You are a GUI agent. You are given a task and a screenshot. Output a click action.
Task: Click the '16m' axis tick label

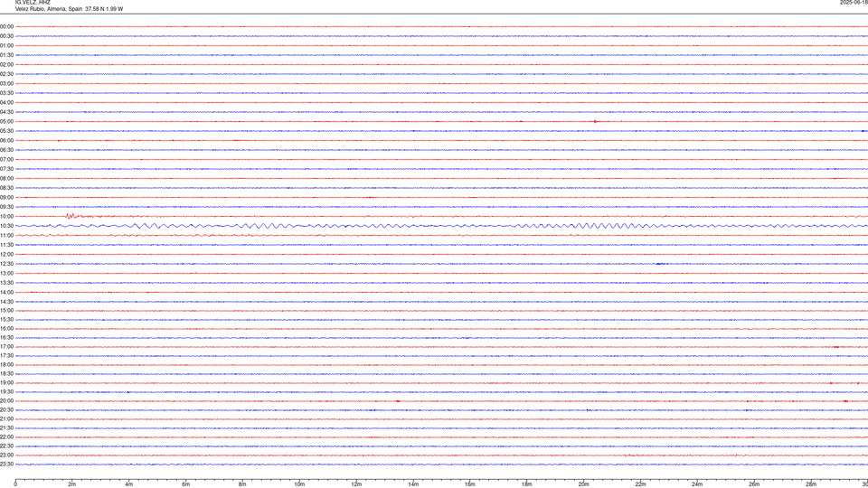(470, 484)
